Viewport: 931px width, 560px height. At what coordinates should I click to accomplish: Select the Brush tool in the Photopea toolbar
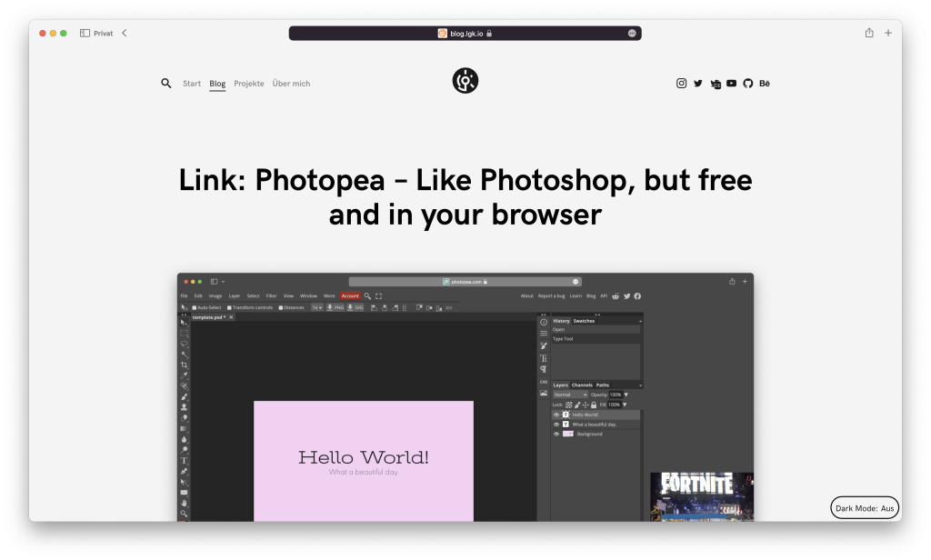pos(184,396)
